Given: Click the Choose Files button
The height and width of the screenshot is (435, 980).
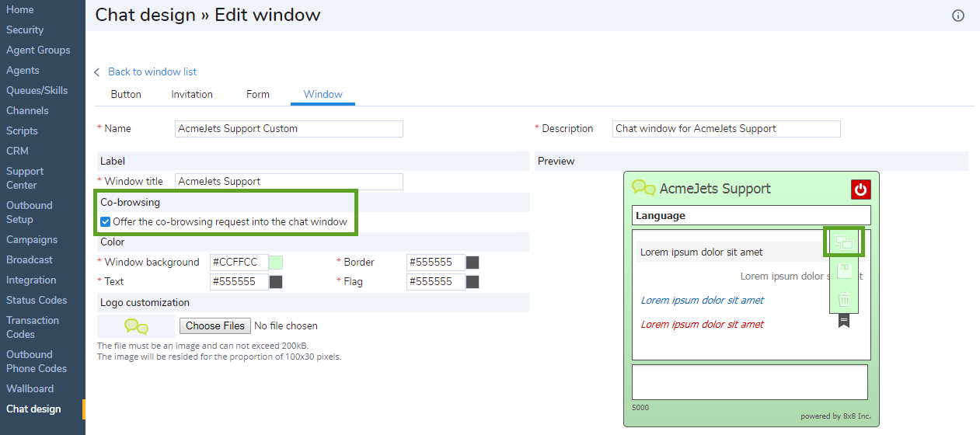Looking at the screenshot, I should (x=214, y=326).
